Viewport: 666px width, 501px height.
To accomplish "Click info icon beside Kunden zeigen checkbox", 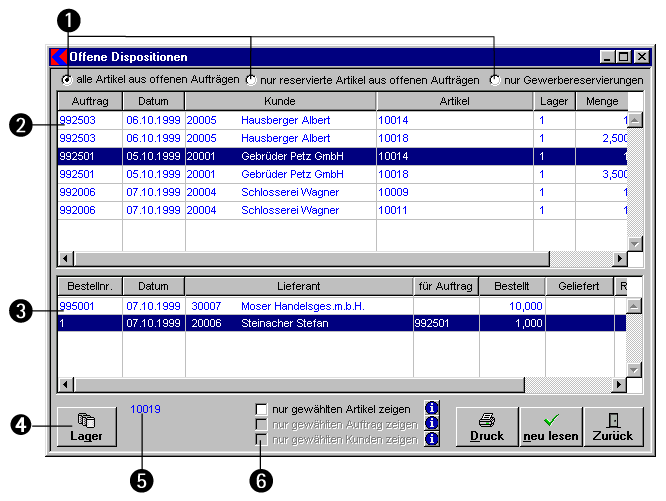I will click(432, 438).
